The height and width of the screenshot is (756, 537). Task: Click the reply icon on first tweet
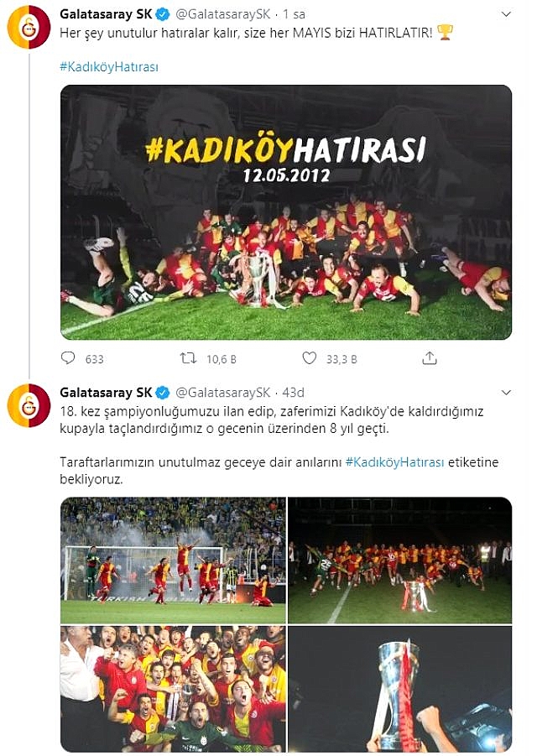point(68,358)
